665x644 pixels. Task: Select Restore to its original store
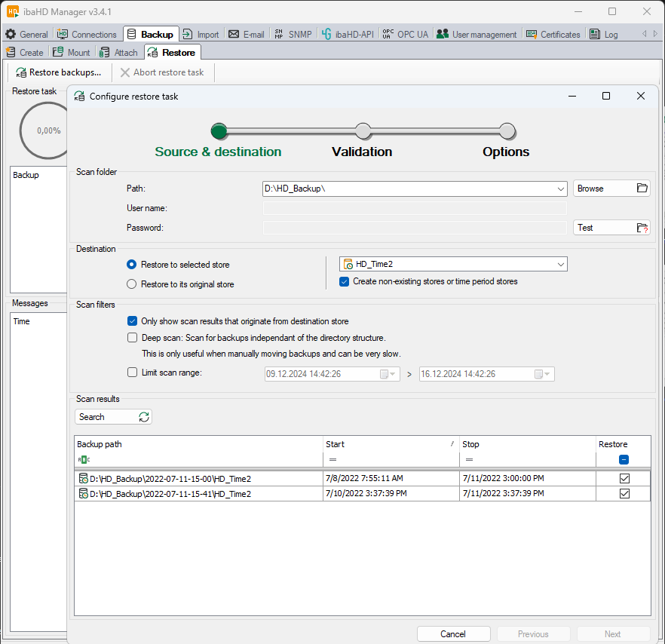(x=132, y=284)
